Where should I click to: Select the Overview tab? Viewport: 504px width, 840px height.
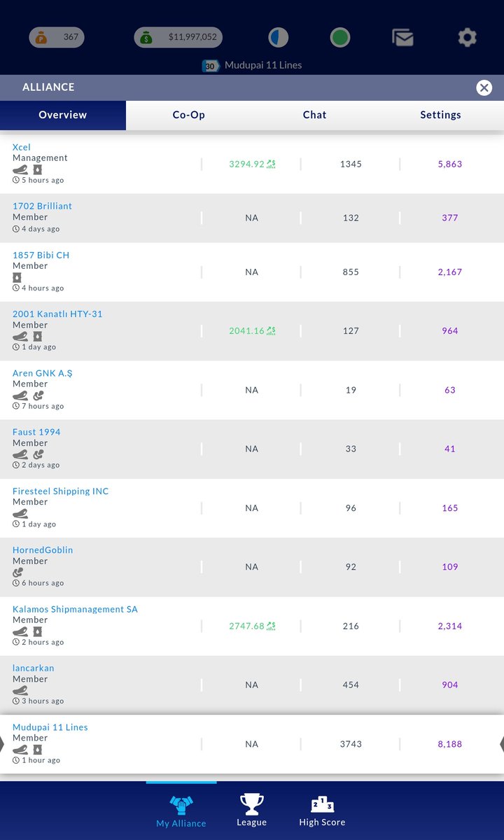click(x=63, y=115)
